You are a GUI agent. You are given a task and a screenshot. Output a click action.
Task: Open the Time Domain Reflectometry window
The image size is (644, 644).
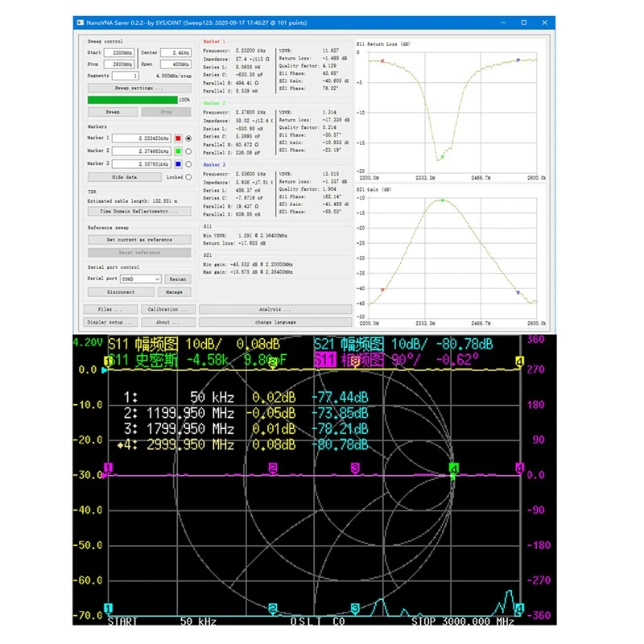[138, 212]
